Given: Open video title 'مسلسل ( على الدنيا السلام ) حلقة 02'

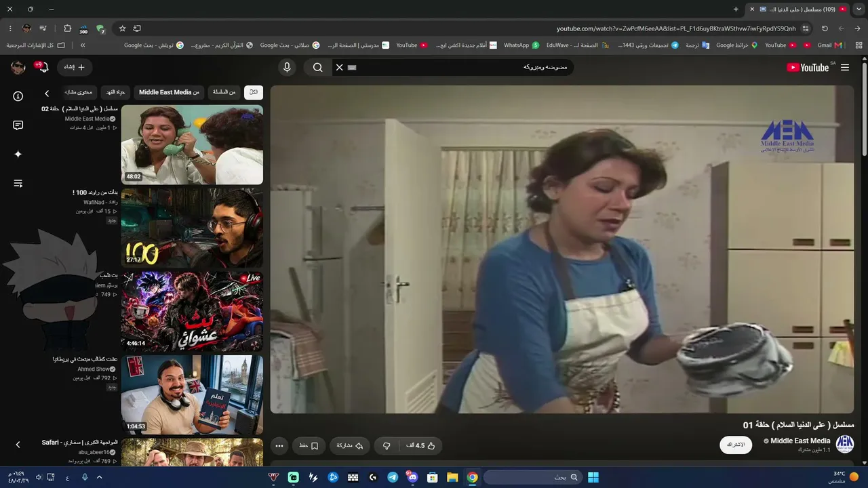Looking at the screenshot, I should (80, 108).
